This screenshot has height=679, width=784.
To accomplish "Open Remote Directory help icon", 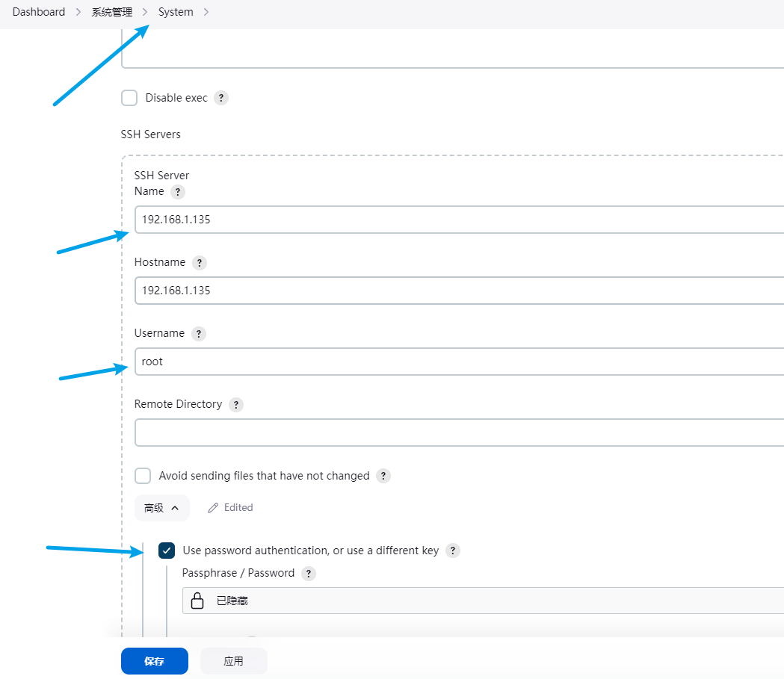I will 236,405.
